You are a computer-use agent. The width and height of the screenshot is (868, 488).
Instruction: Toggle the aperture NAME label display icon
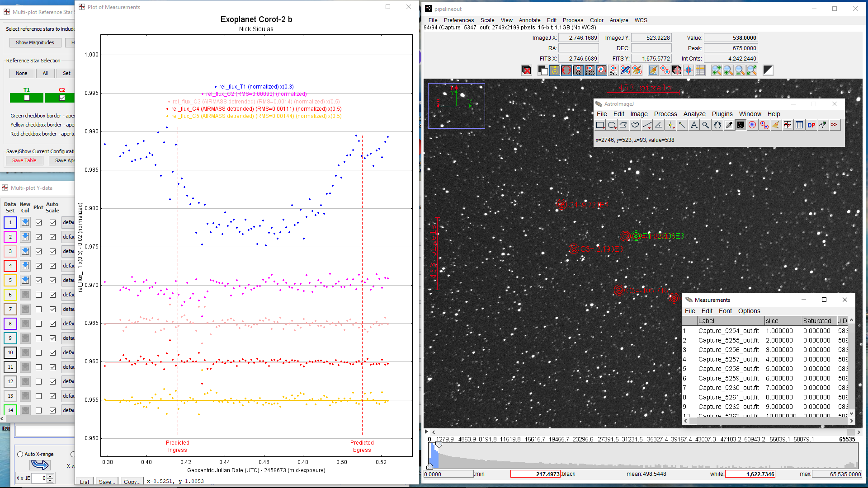point(555,70)
